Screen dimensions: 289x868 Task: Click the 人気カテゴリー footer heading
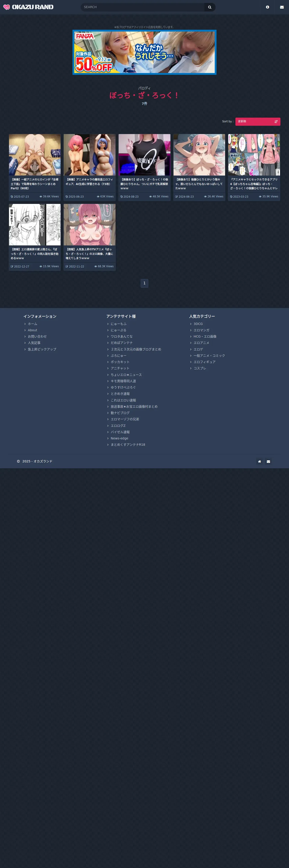(202, 316)
